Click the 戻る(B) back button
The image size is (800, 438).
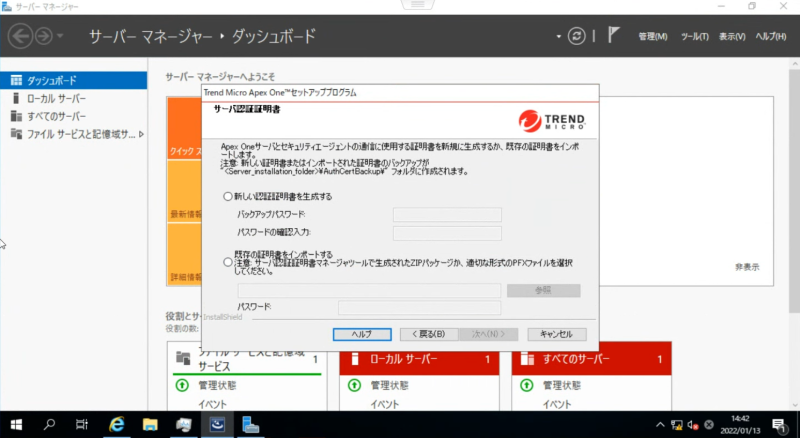click(429, 334)
